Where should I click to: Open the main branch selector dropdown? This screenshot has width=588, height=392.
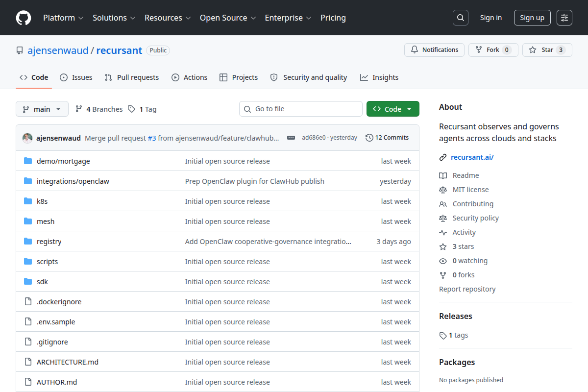point(42,109)
